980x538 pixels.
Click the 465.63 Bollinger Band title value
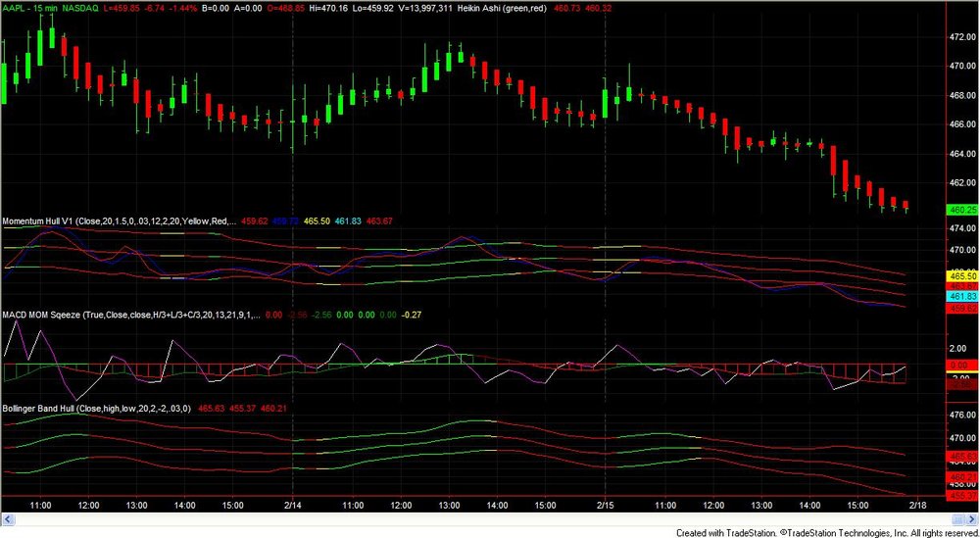pyautogui.click(x=211, y=408)
